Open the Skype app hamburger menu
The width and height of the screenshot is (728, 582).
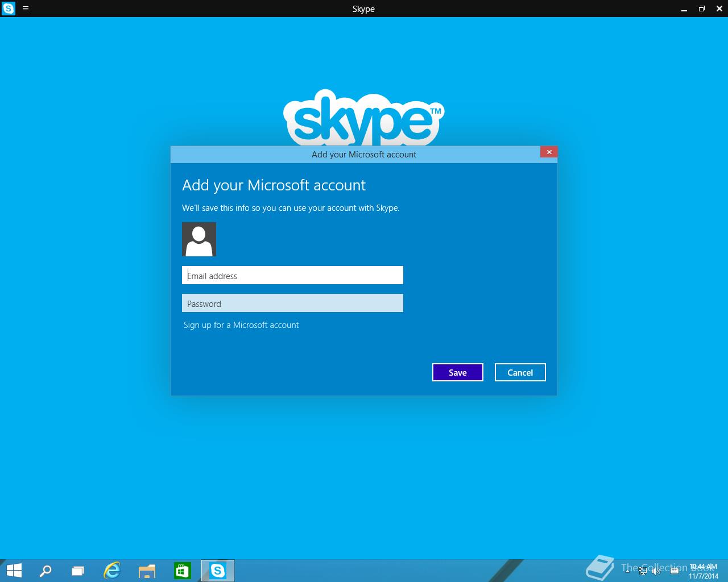[x=26, y=9]
